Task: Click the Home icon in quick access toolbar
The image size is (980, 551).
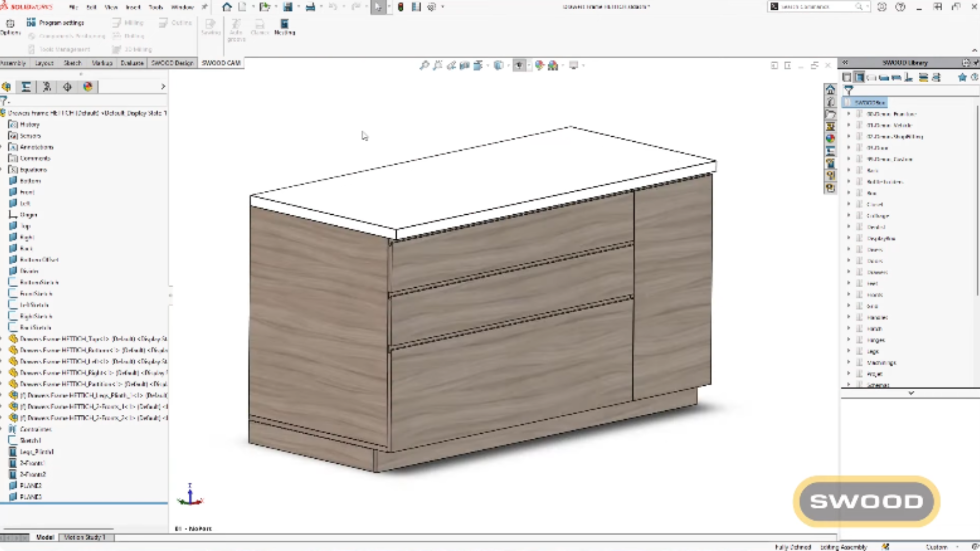Action: click(227, 7)
